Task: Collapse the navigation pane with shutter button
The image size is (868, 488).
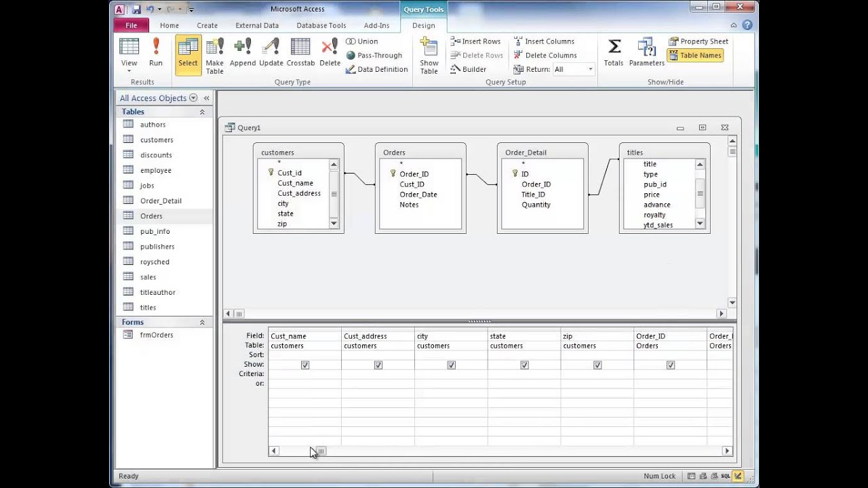Action: [207, 98]
